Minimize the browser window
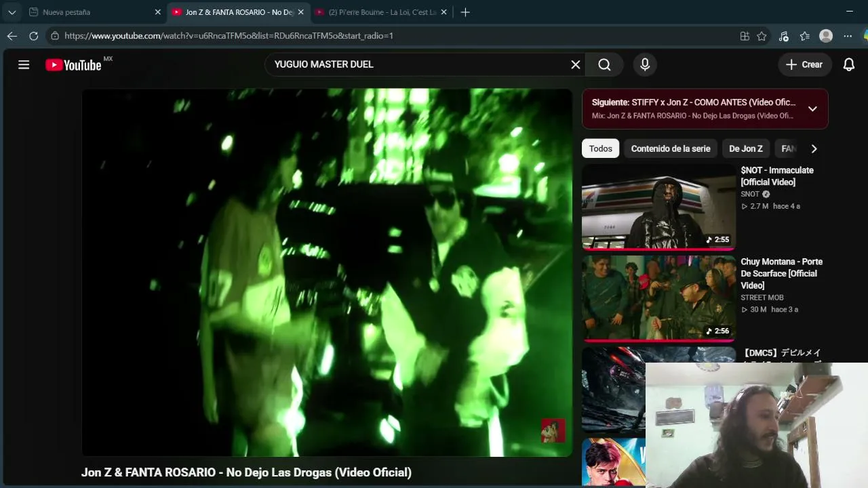Viewport: 868px width, 488px height. (849, 12)
